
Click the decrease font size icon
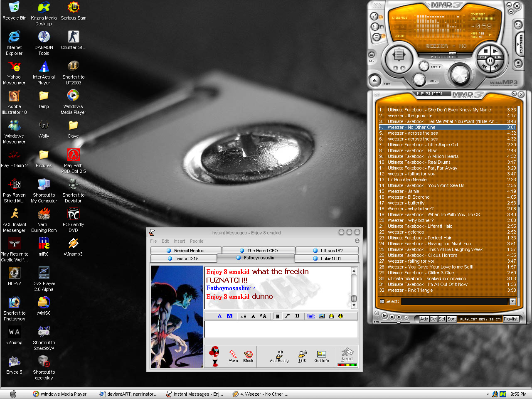click(244, 316)
